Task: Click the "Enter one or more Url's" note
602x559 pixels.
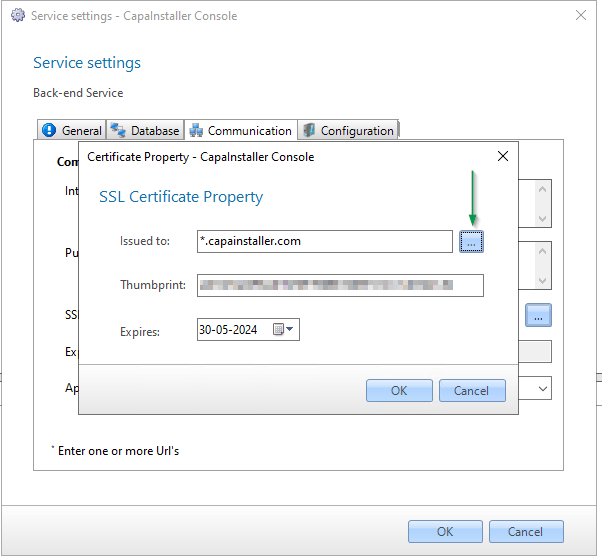Action: click(118, 451)
